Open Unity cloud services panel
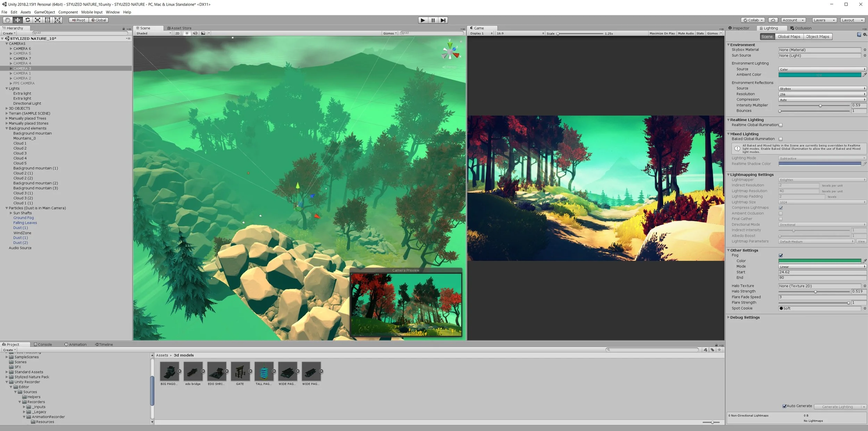This screenshot has width=868, height=431. point(773,20)
